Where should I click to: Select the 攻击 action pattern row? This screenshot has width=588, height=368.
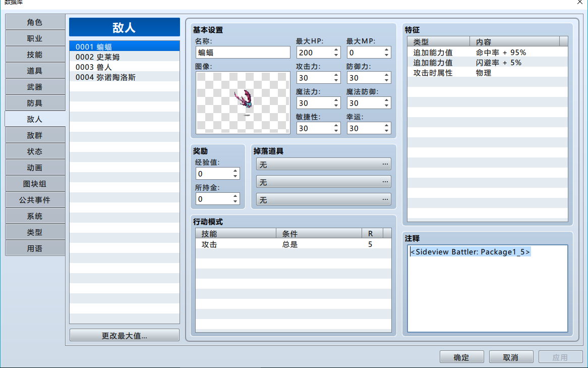point(293,244)
